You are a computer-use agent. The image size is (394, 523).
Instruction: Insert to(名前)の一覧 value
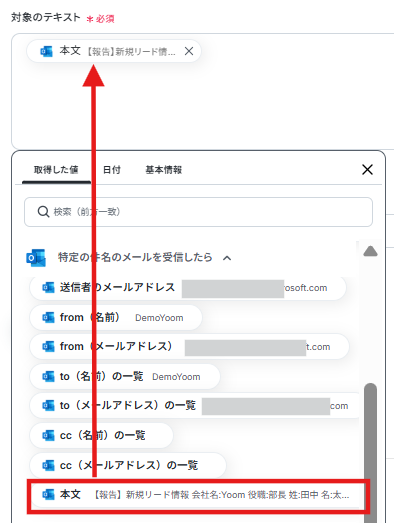click(x=125, y=377)
